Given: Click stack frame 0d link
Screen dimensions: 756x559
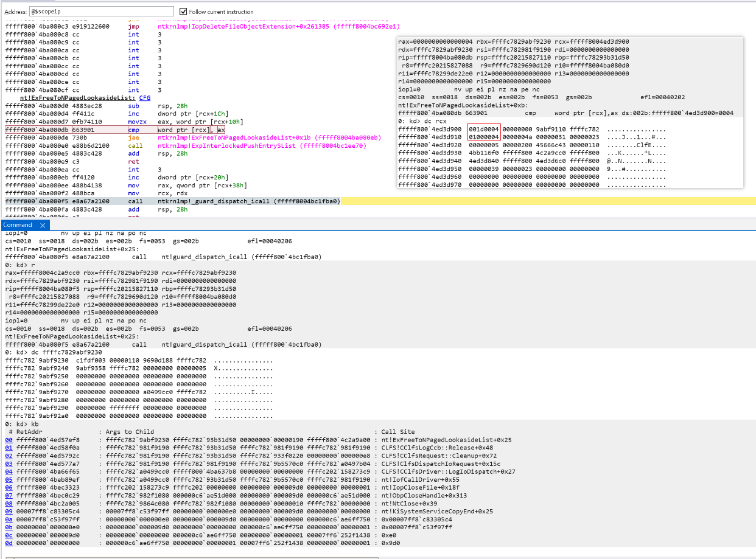Looking at the screenshot, I should [x=9, y=543].
